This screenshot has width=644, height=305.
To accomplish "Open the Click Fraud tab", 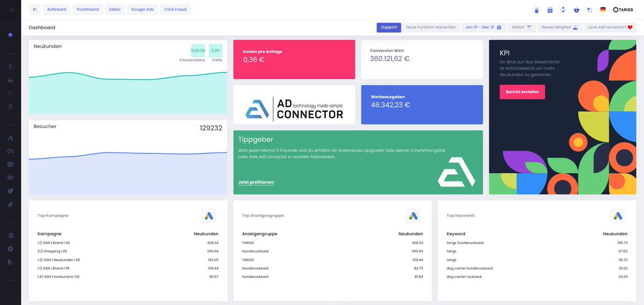I will click(x=175, y=9).
